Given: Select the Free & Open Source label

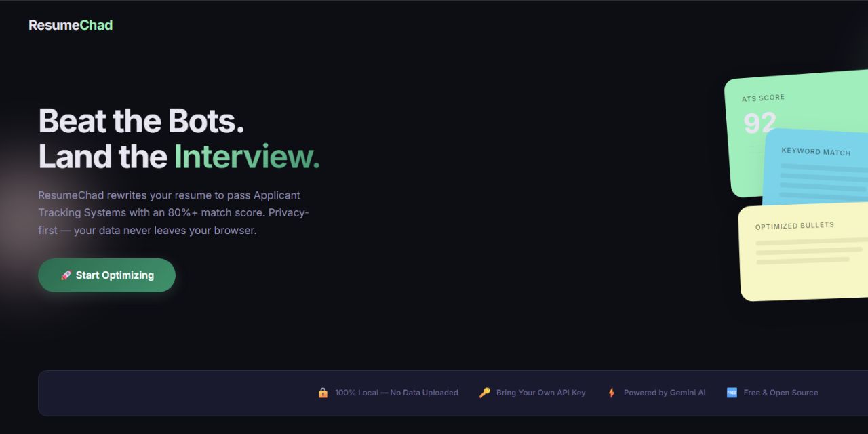Looking at the screenshot, I should click(x=781, y=393).
